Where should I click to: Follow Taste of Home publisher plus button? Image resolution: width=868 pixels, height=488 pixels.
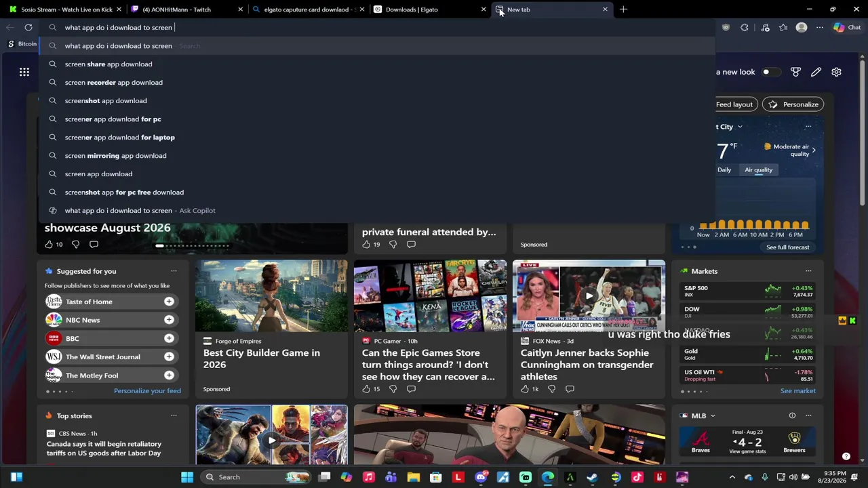pos(169,302)
